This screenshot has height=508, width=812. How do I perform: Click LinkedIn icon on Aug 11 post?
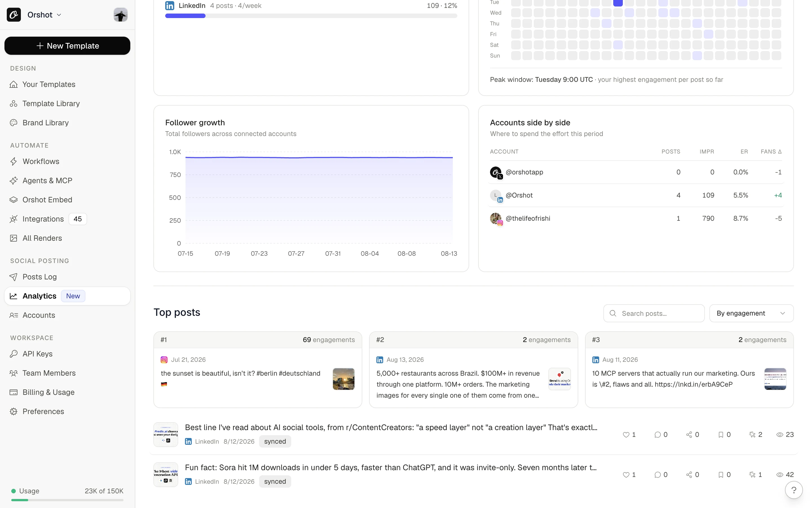(595, 360)
